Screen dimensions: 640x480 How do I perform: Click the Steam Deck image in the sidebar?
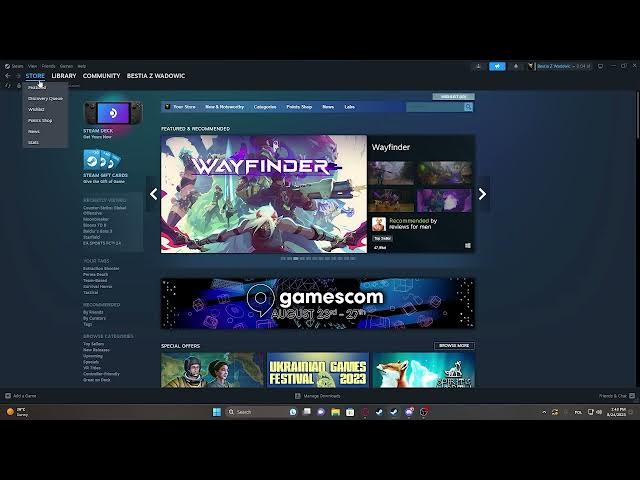pos(113,113)
